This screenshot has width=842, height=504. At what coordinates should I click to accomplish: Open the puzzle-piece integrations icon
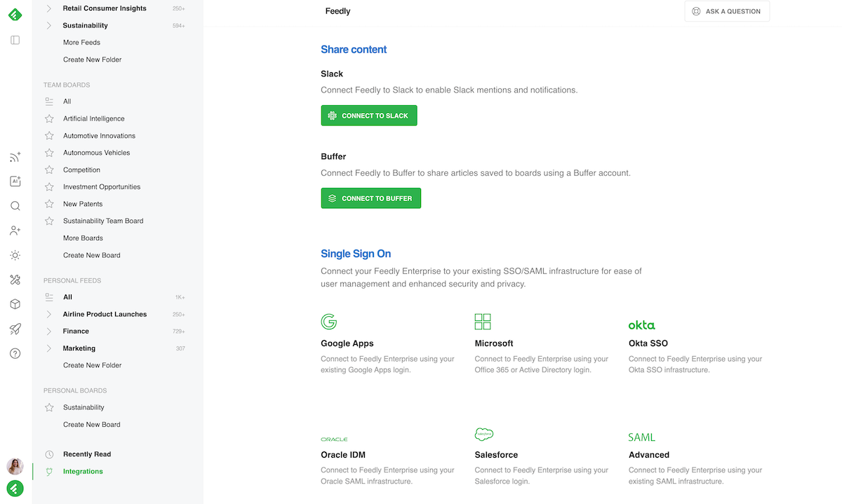(x=15, y=279)
